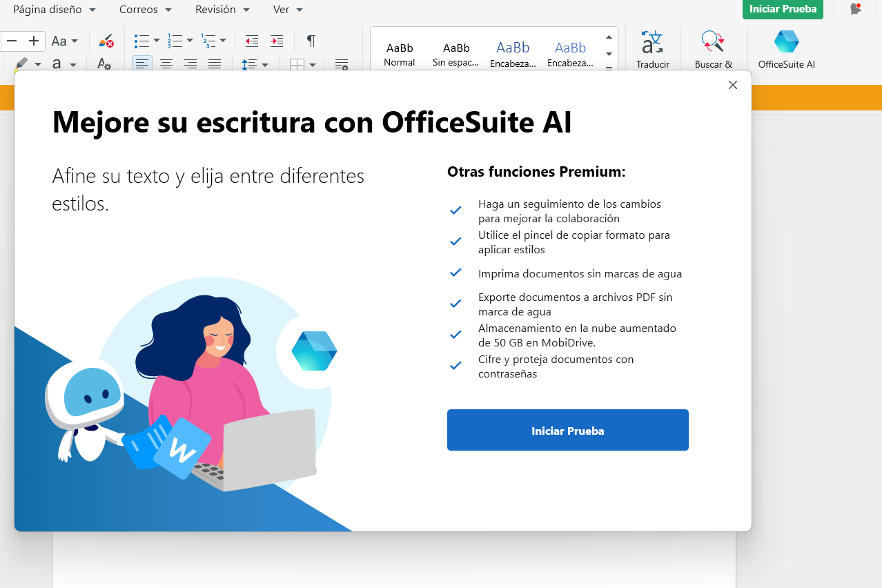
Task: Click the font color 'a' icon
Action: 57,63
